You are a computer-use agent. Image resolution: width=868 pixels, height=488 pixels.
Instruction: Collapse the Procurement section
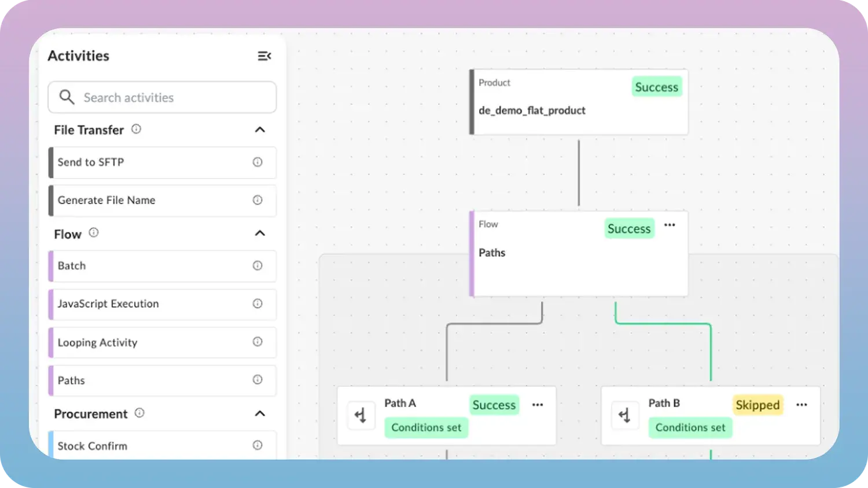tap(260, 413)
